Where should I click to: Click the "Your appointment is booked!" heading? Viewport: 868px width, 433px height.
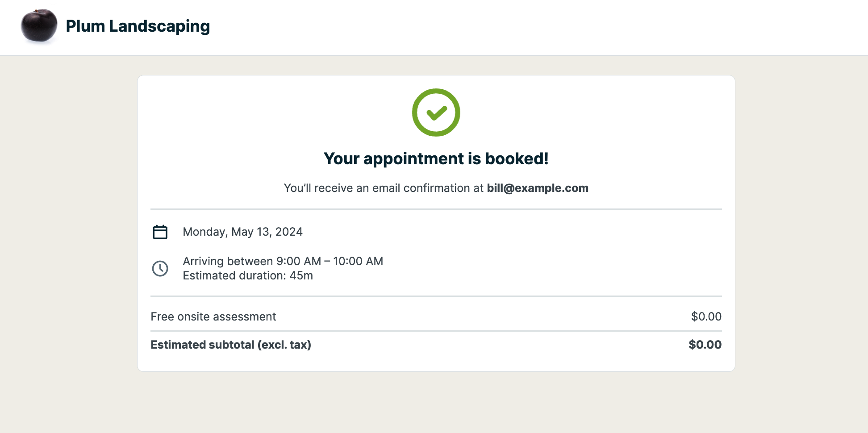point(436,159)
